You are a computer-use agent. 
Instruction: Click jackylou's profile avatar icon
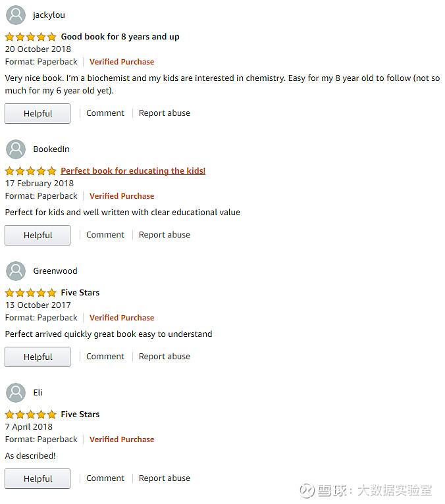tap(16, 15)
